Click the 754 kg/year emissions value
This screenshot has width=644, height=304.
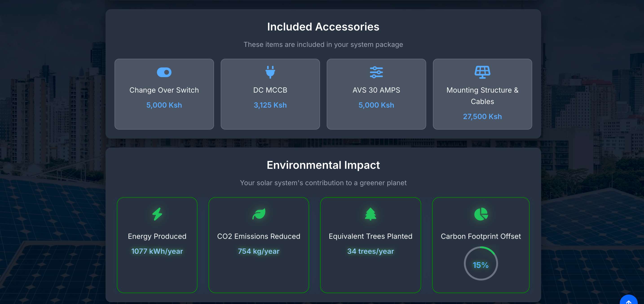258,251
